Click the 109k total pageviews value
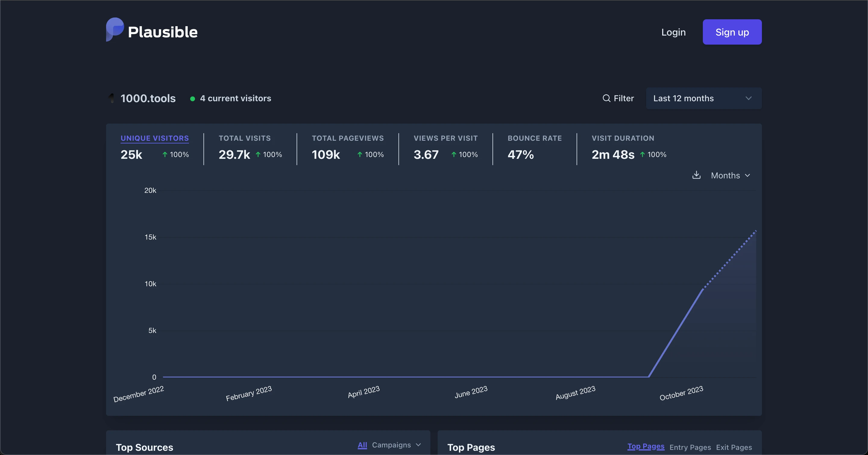The width and height of the screenshot is (868, 455). click(326, 155)
